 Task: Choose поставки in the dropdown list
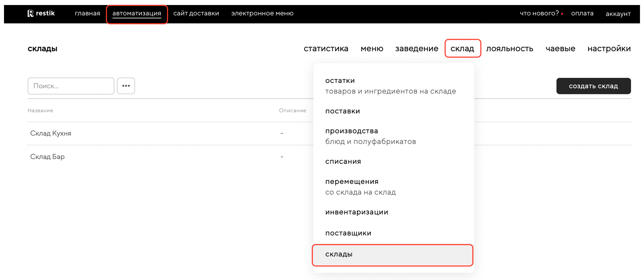(x=342, y=111)
